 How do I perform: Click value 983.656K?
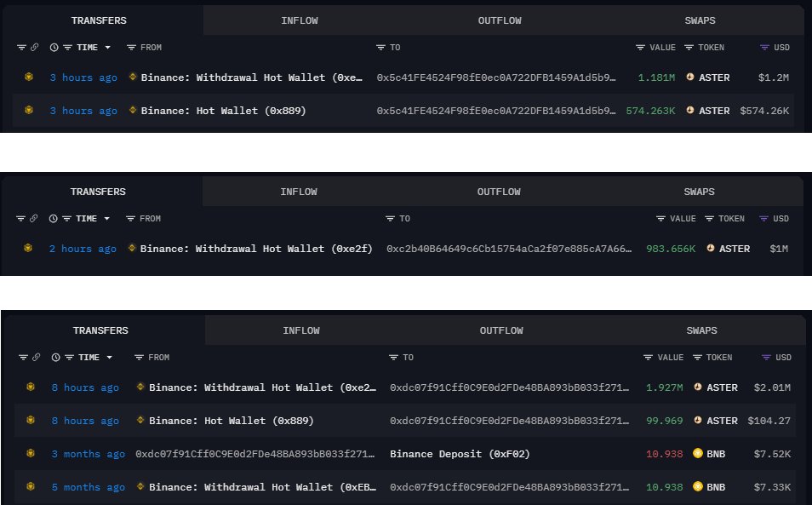coord(671,249)
